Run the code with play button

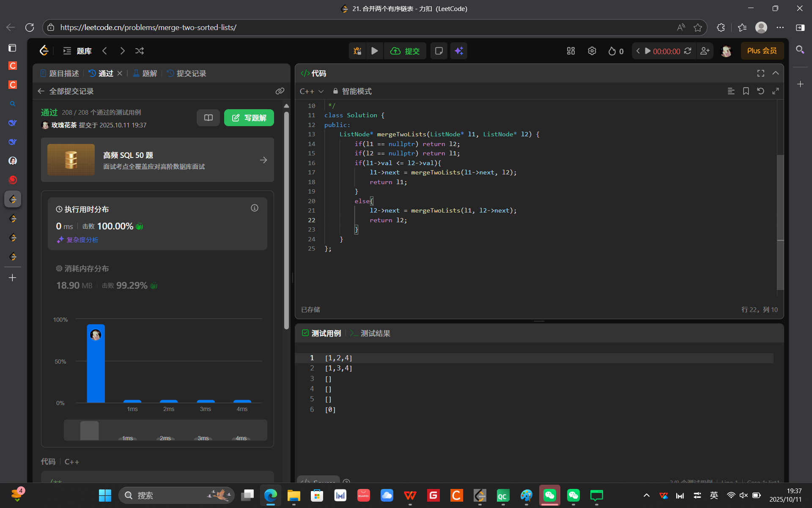[x=374, y=51]
